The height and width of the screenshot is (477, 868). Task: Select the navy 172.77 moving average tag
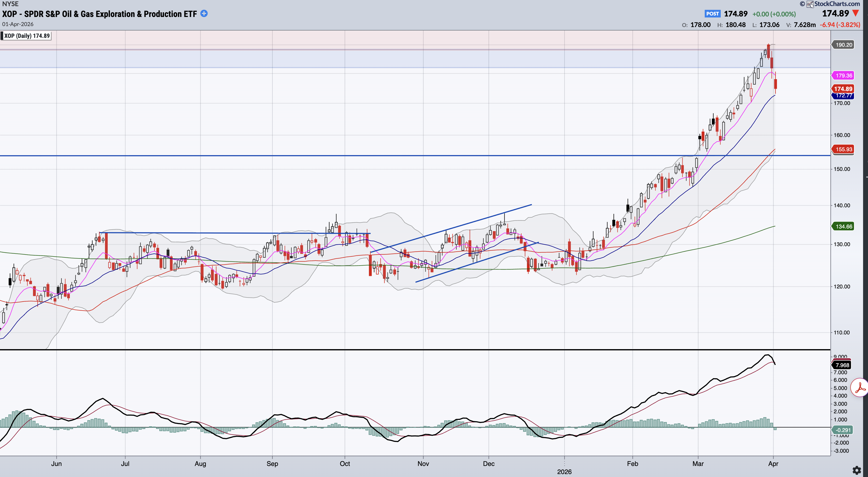843,96
